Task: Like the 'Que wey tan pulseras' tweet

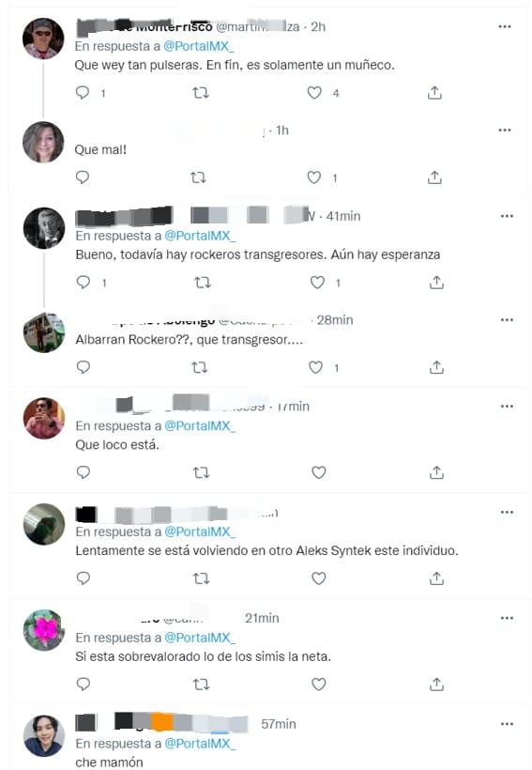Action: (x=314, y=93)
